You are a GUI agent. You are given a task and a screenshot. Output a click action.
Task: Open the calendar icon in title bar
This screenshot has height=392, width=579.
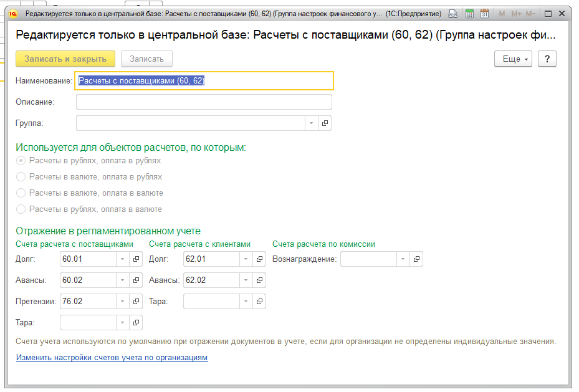pos(484,14)
